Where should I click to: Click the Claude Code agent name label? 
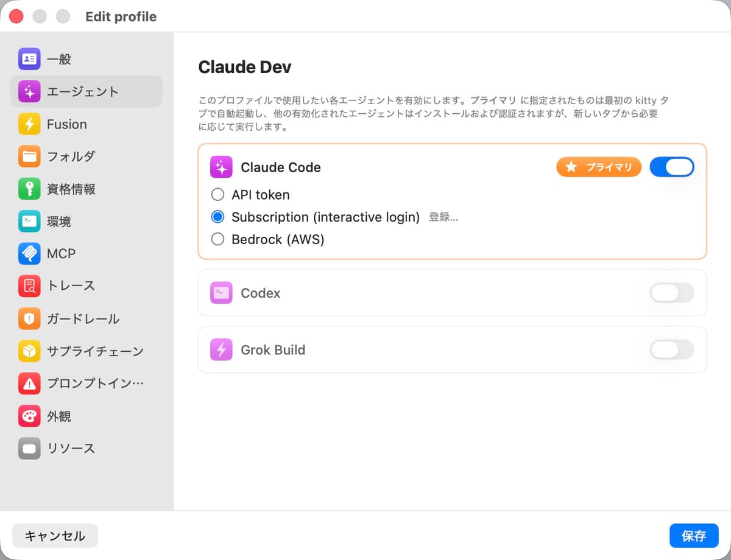click(281, 167)
